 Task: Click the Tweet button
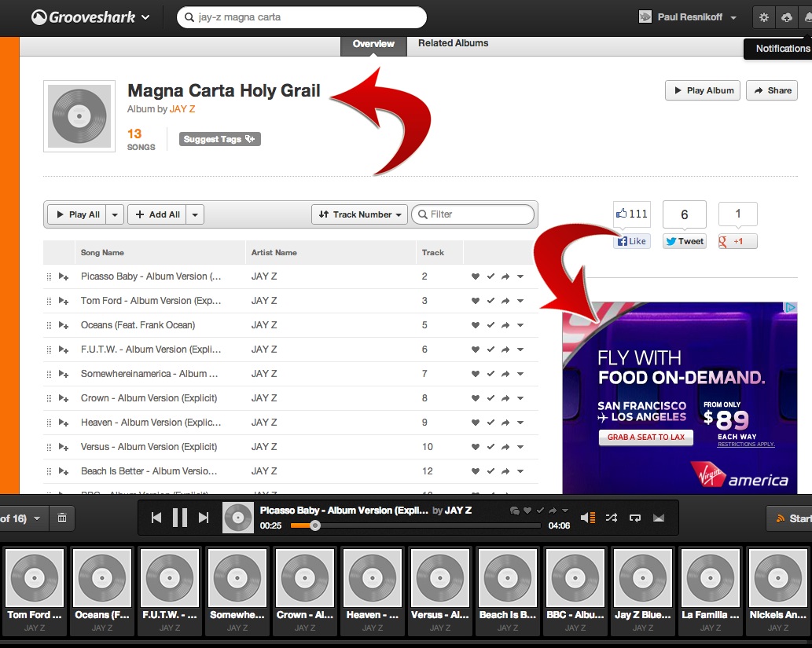pyautogui.click(x=684, y=241)
